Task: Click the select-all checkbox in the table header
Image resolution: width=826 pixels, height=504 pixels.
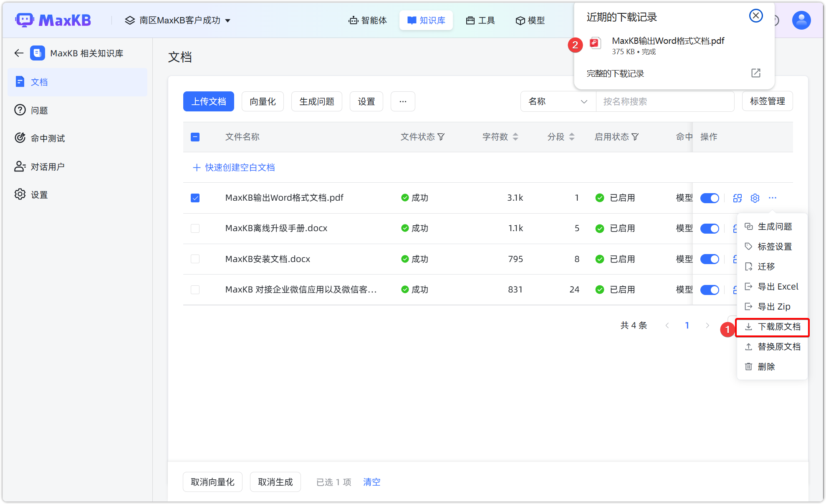Action: (x=195, y=136)
